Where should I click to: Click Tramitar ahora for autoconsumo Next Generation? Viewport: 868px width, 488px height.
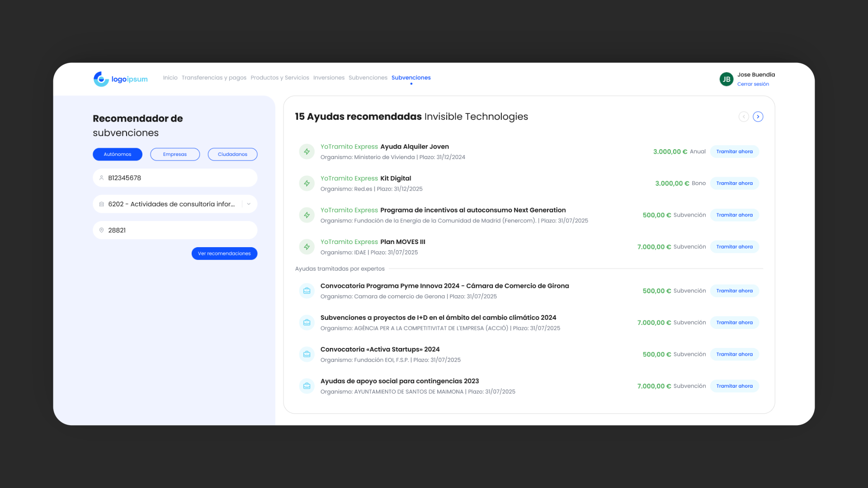[734, 215]
